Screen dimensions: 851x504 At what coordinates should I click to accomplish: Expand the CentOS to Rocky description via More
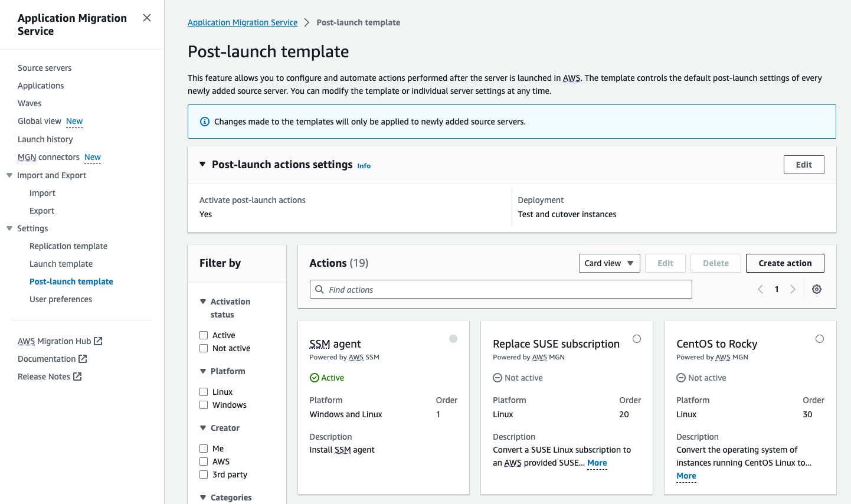686,476
